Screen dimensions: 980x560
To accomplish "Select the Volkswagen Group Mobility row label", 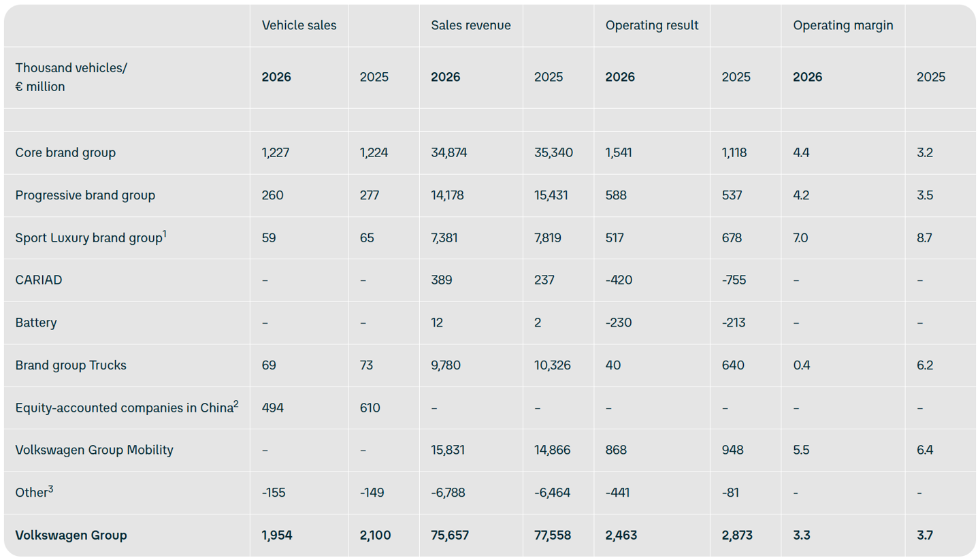I will coord(94,450).
